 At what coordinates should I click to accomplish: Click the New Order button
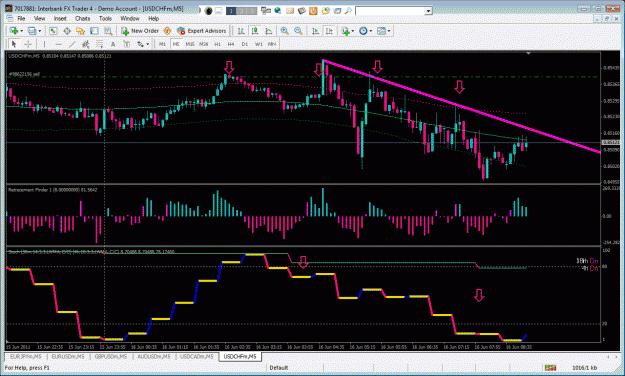point(140,31)
